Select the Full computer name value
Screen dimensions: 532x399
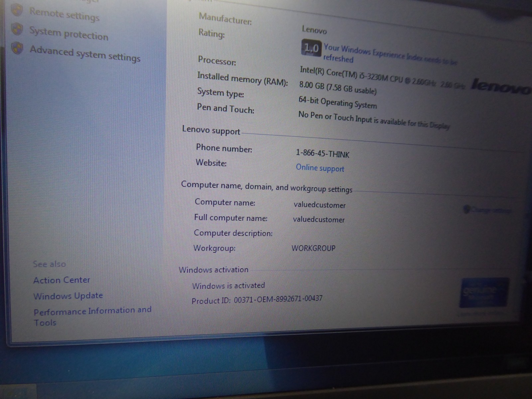(319, 219)
